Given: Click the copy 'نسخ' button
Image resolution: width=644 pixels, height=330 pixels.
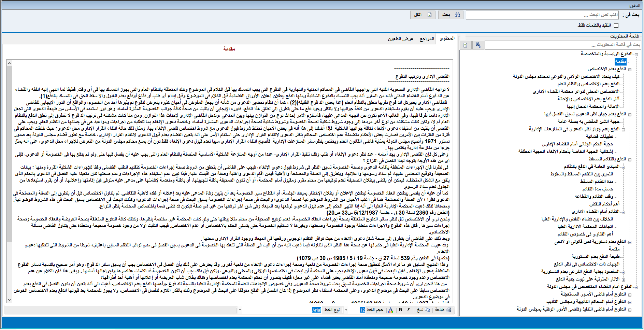Looking at the screenshot, I should (x=423, y=310).
